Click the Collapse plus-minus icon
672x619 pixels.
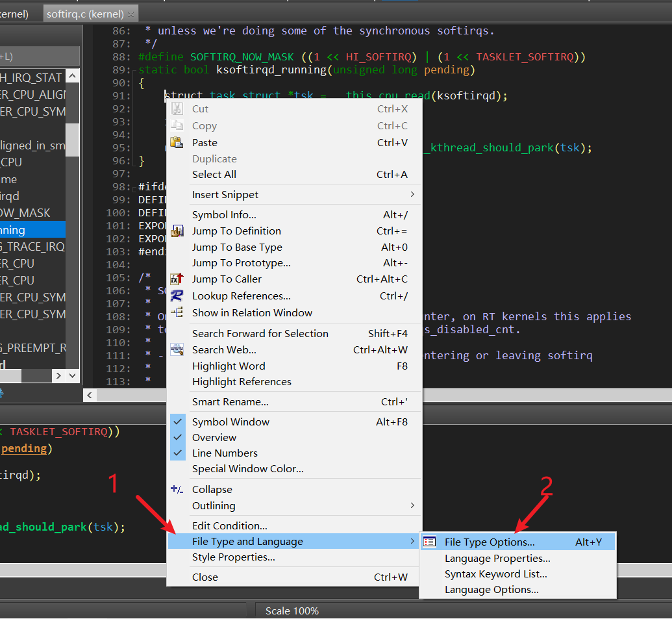tap(177, 489)
